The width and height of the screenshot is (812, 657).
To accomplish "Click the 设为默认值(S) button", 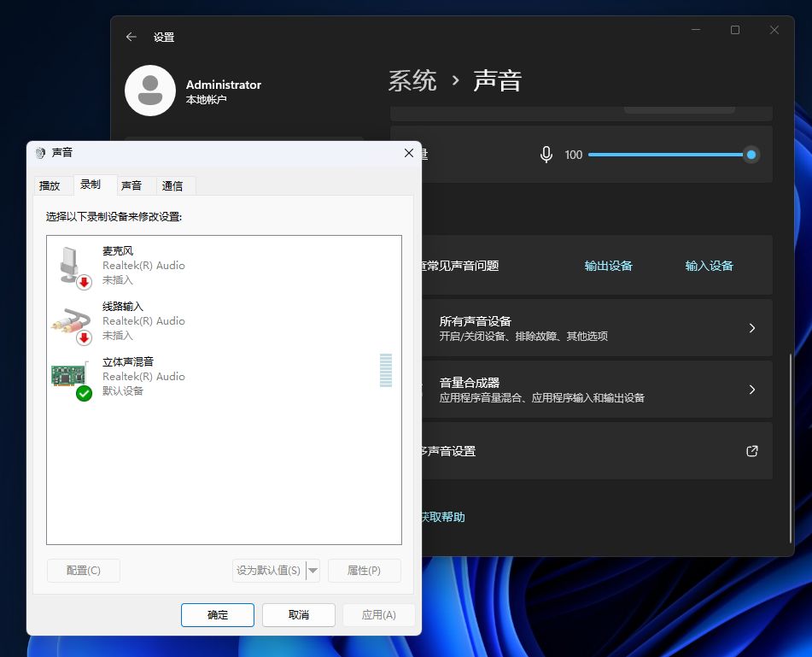I will [x=269, y=571].
